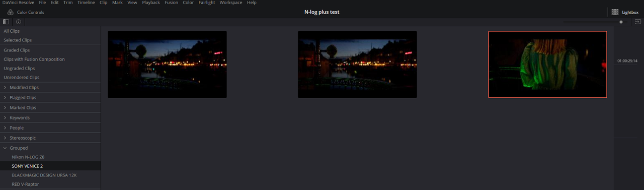Click the clip info icon
Image resolution: width=644 pixels, height=190 pixels.
(x=18, y=22)
